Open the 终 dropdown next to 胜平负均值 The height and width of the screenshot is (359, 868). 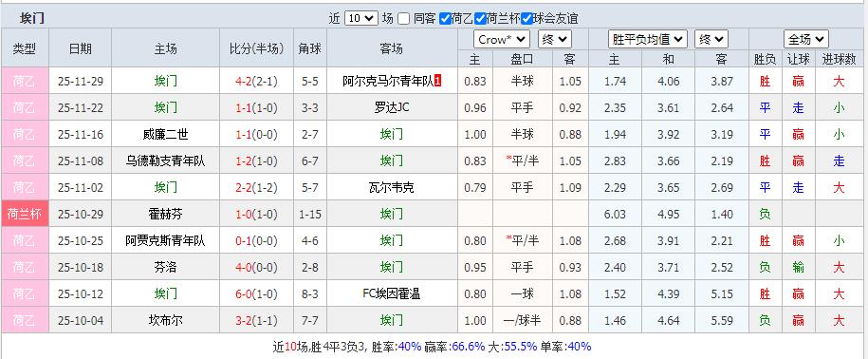pyautogui.click(x=711, y=39)
